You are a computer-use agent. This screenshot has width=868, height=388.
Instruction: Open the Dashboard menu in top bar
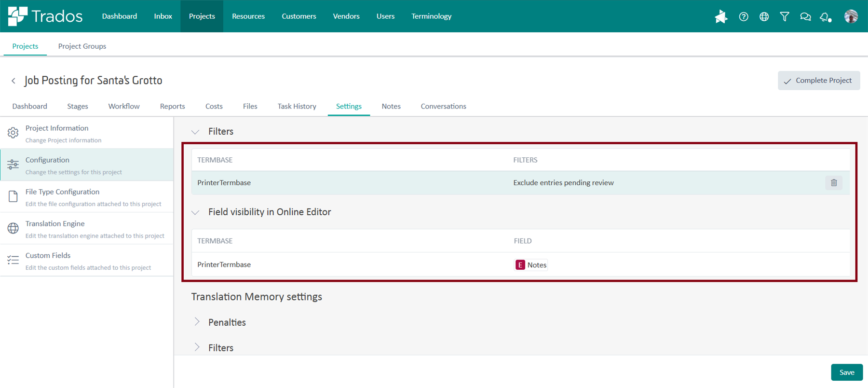coord(120,16)
